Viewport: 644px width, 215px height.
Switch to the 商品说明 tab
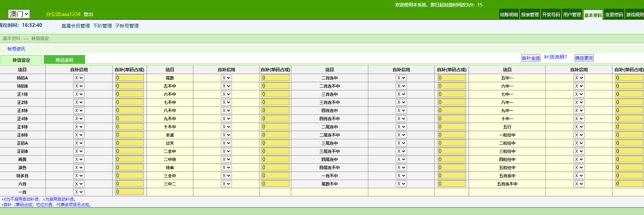[x=64, y=60]
